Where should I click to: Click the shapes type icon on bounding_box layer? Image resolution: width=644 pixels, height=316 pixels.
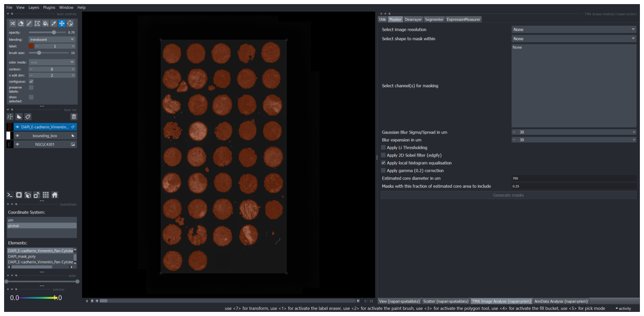pyautogui.click(x=73, y=136)
